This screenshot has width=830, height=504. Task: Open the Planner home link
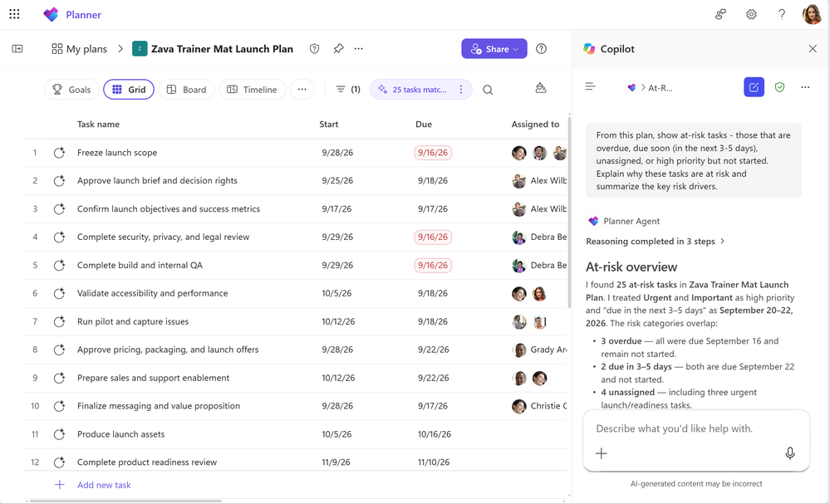point(72,14)
